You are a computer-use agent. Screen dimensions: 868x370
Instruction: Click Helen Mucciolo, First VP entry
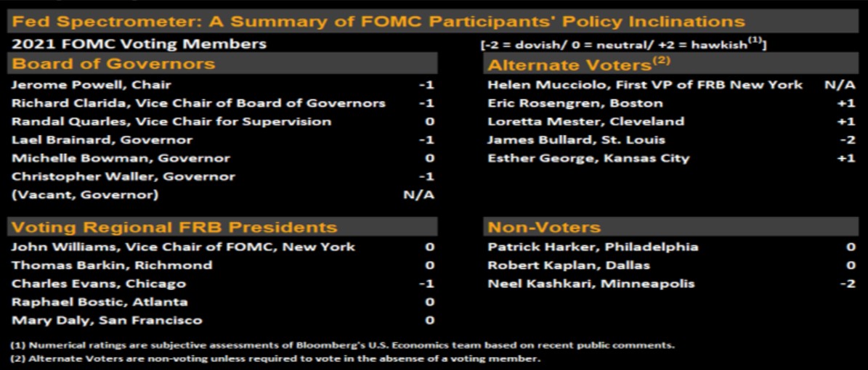coord(645,85)
